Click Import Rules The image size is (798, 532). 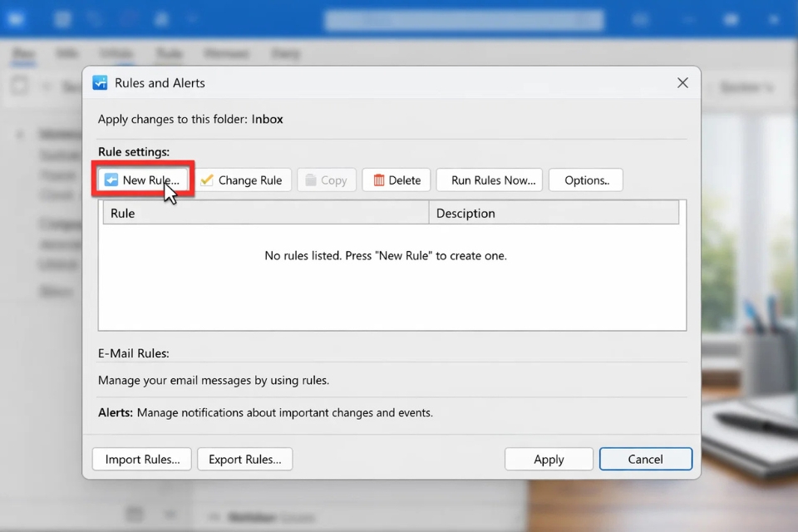point(141,459)
